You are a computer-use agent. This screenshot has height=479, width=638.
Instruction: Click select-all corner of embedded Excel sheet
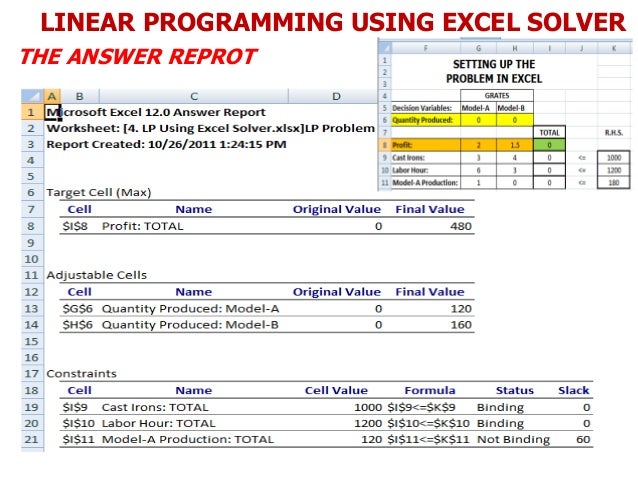click(x=385, y=48)
